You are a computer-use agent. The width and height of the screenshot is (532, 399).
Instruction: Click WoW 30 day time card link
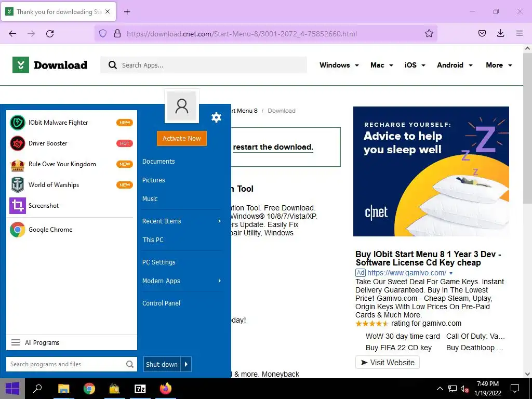pos(403,336)
